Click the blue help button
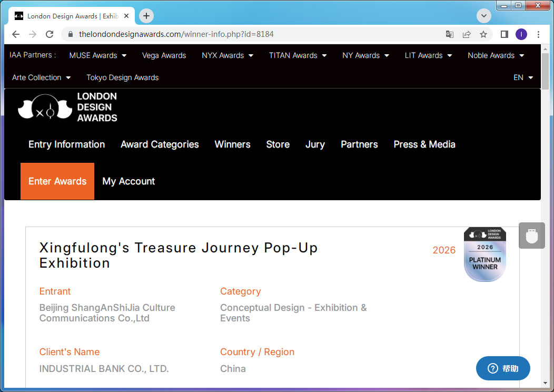This screenshot has height=392, width=554. click(x=503, y=368)
